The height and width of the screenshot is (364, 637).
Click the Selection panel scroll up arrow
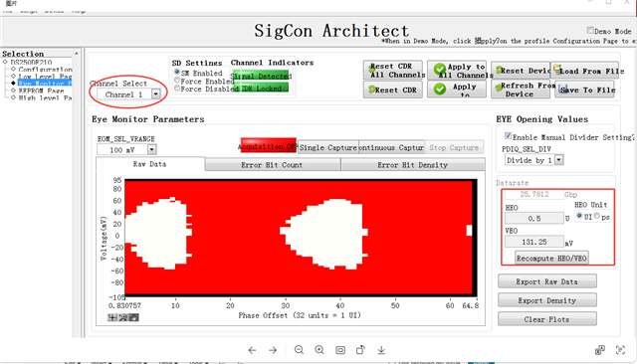click(x=76, y=54)
